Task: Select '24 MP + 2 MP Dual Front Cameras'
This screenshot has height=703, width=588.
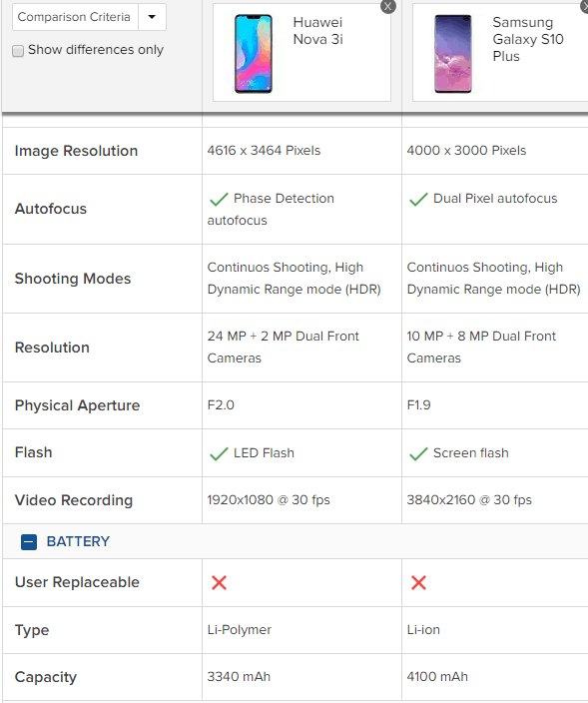Action: point(283,348)
